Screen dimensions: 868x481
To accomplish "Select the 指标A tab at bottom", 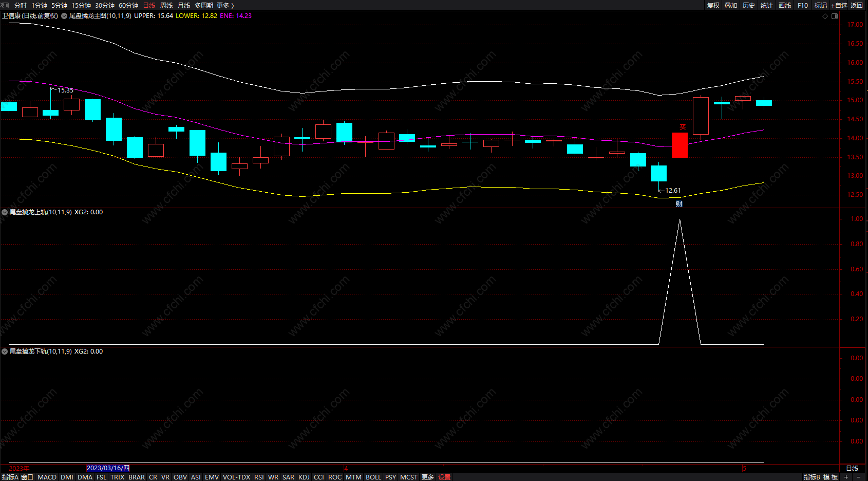I will point(10,477).
